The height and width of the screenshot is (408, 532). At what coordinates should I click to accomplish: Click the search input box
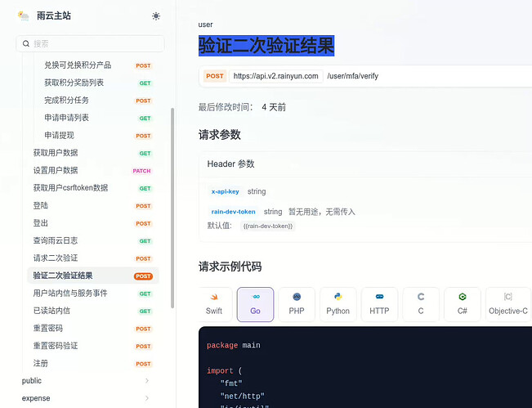point(90,43)
